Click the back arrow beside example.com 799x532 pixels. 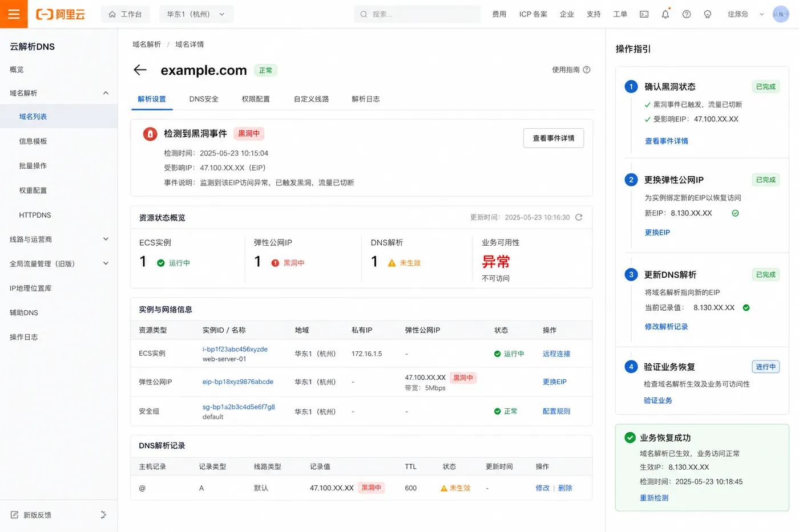(140, 70)
